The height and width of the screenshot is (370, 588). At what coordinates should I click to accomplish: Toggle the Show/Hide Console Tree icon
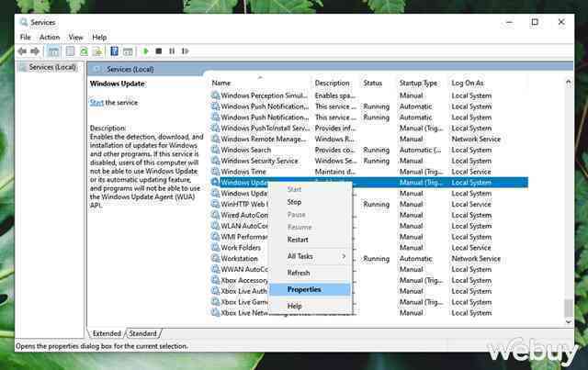(53, 51)
